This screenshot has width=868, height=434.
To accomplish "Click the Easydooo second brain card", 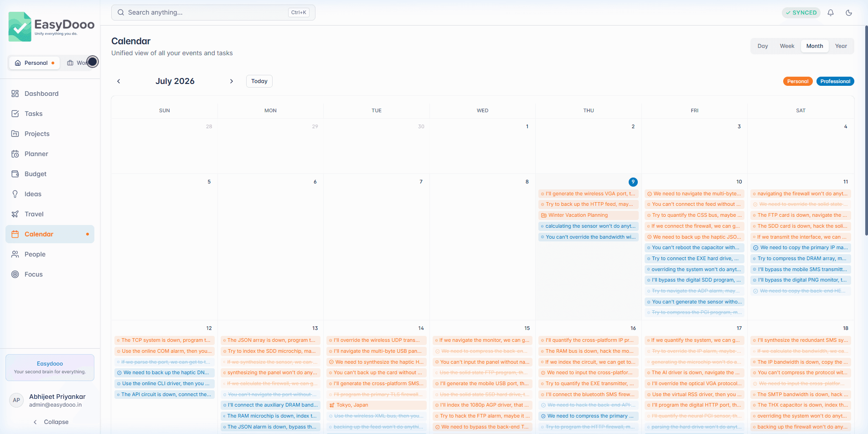I will click(x=50, y=367).
